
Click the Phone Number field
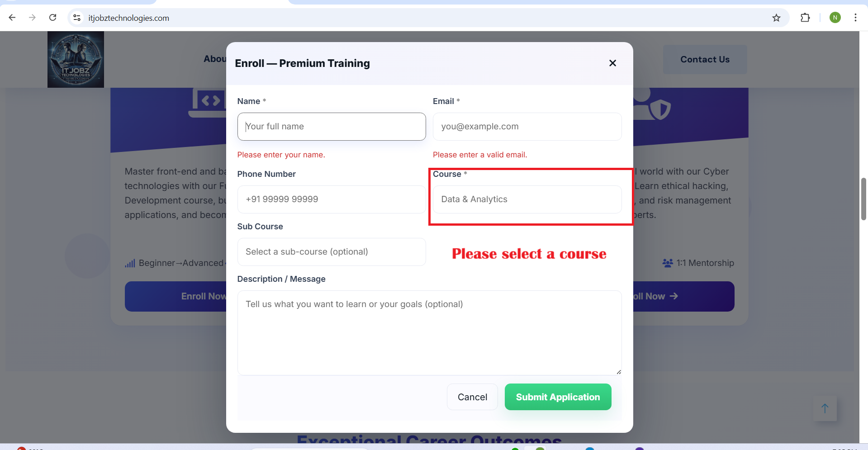pyautogui.click(x=331, y=199)
